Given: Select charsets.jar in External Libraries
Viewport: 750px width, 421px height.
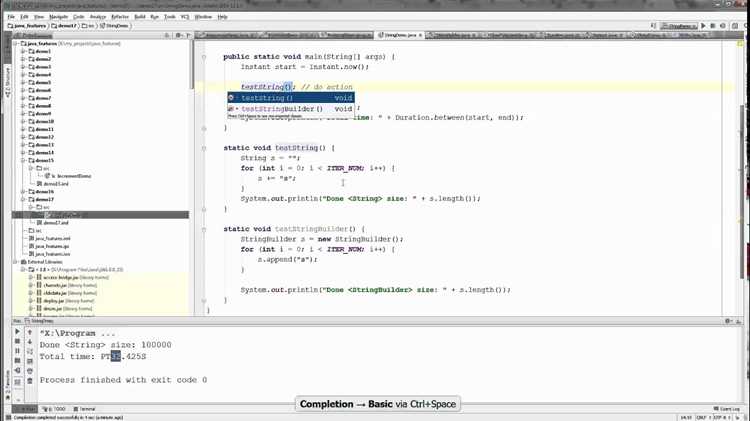Looking at the screenshot, I should coord(66,285).
